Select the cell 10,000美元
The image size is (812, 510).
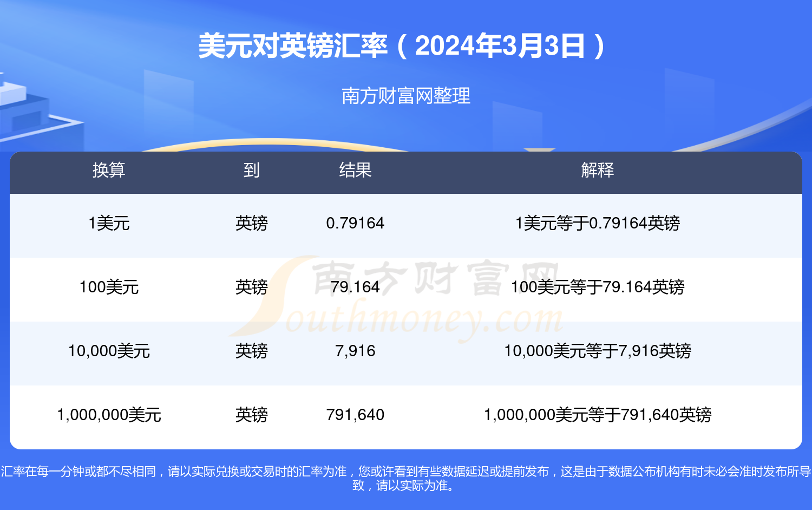[x=109, y=351]
